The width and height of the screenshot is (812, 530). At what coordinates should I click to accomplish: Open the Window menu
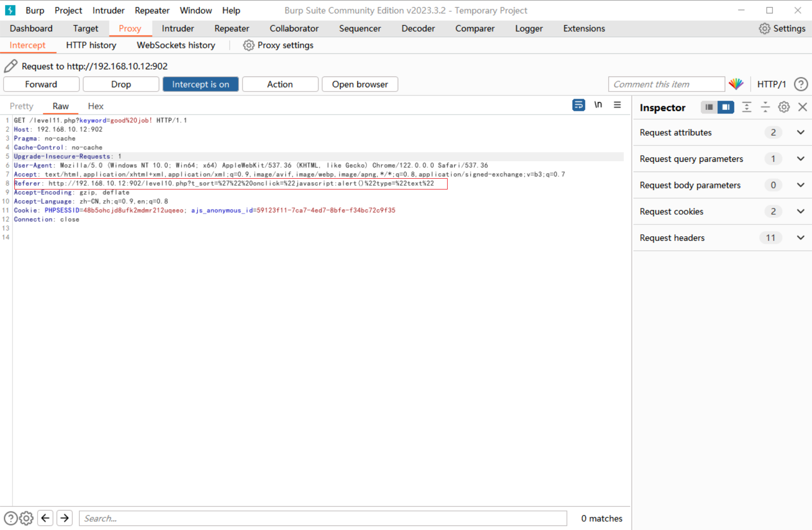coord(196,10)
